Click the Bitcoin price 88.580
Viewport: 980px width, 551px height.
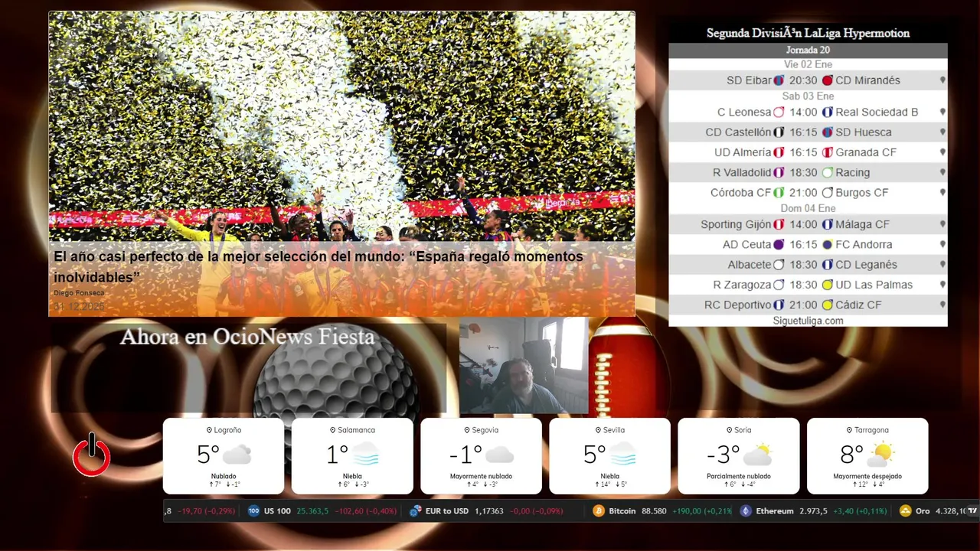654,510
